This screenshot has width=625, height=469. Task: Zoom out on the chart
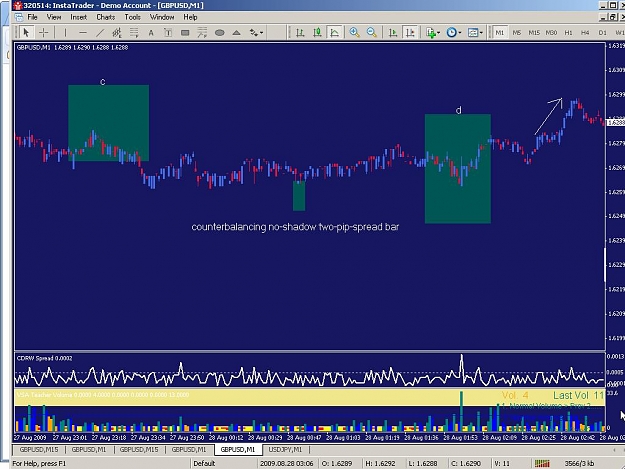(x=371, y=33)
